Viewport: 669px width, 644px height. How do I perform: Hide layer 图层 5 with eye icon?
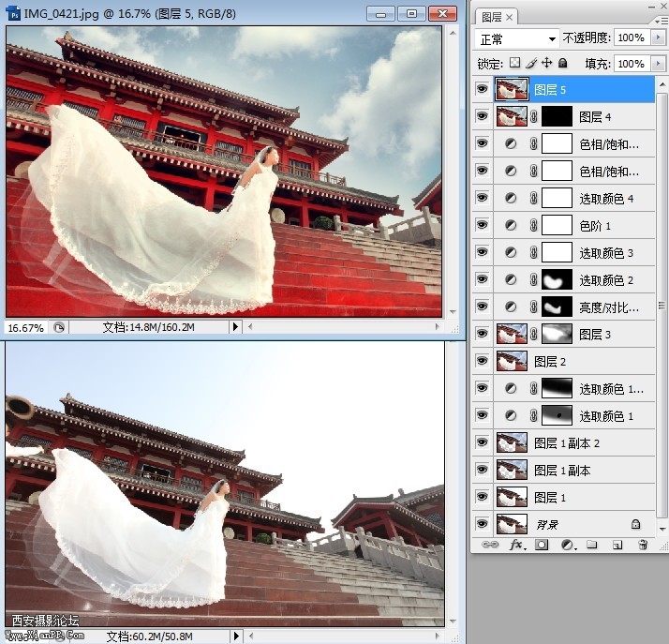click(483, 89)
